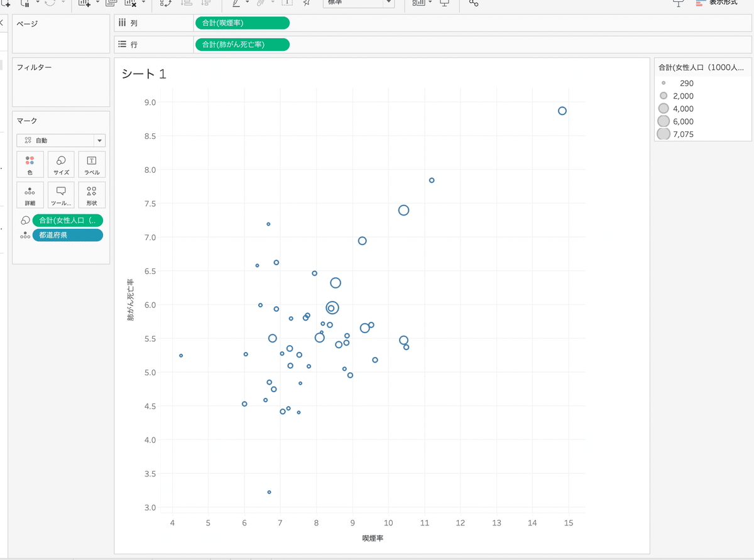The image size is (754, 560).
Task: Open the 表示形式 Show Me panel
Action: [716, 3]
